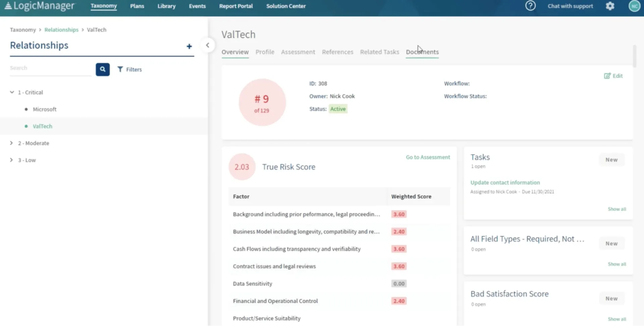The image size is (644, 326).
Task: Expand the 3 - Low group
Action: (x=11, y=160)
